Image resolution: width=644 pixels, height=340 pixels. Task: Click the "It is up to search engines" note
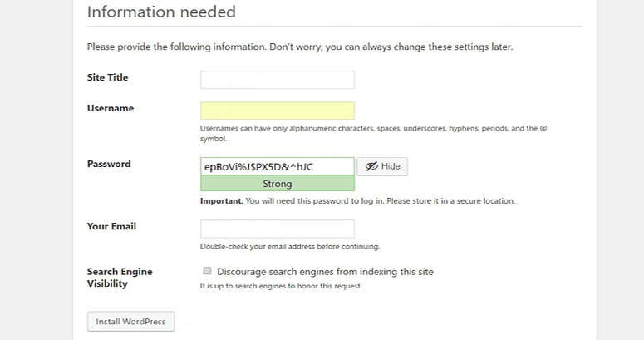(281, 287)
